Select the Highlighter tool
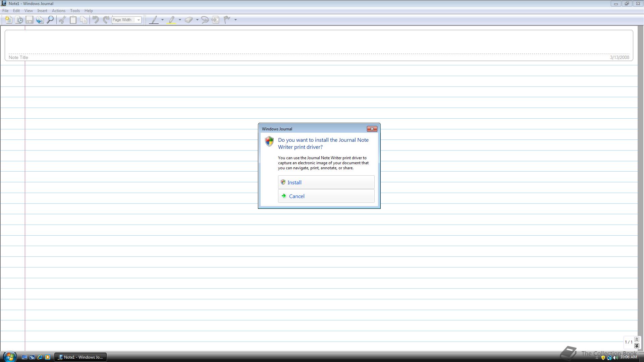The image size is (644, 362). click(x=171, y=20)
